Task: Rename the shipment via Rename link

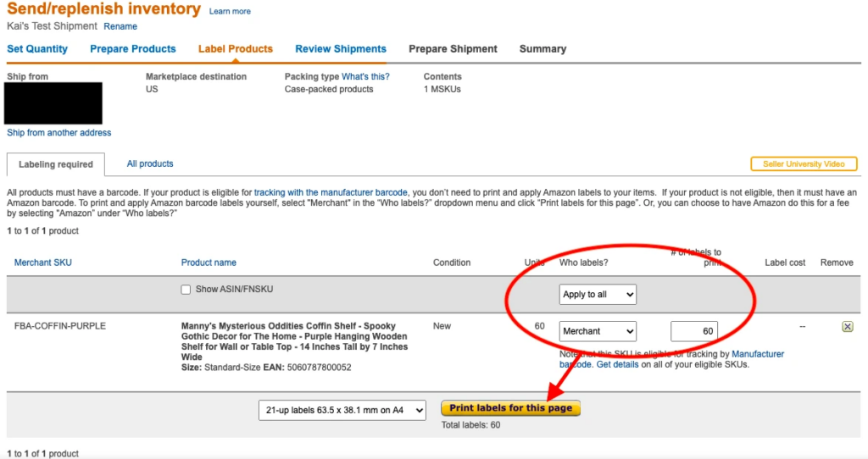Action: click(120, 26)
